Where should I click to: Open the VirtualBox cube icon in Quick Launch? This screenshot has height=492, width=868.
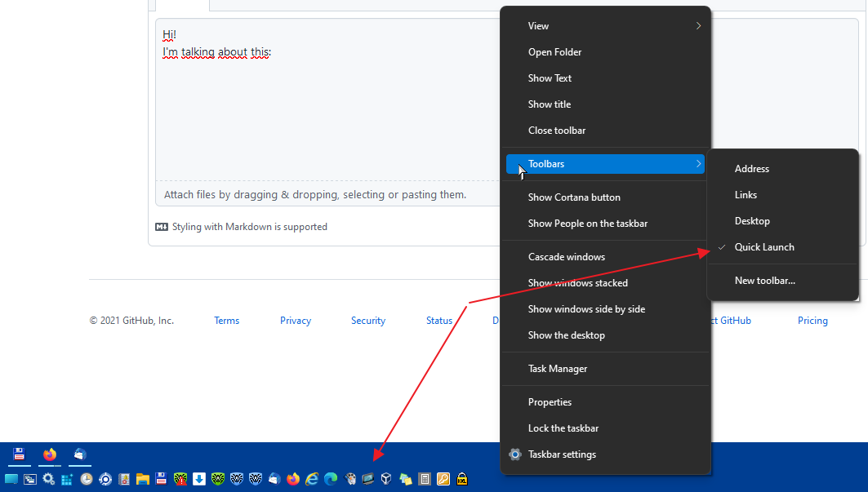[x=386, y=479]
